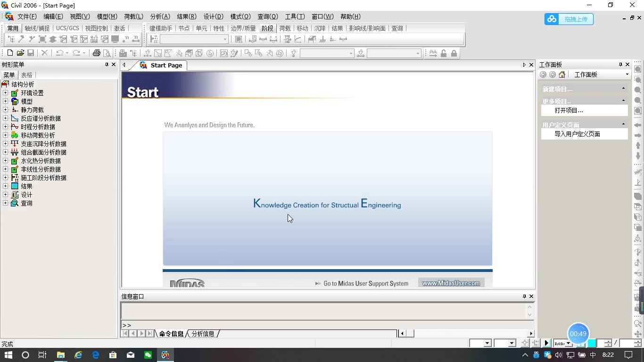The height and width of the screenshot is (362, 644).
Task: Expand the 结果 tree node
Action: (6, 186)
